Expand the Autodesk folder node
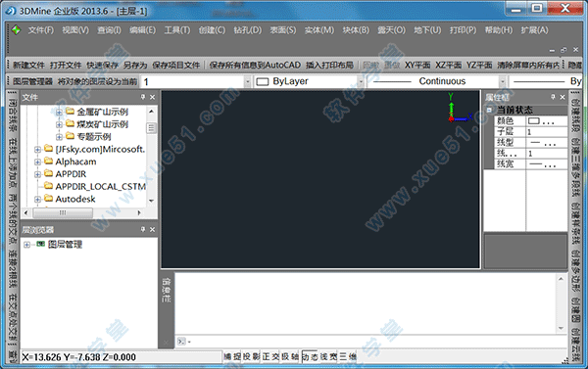588x369 pixels. click(x=37, y=200)
